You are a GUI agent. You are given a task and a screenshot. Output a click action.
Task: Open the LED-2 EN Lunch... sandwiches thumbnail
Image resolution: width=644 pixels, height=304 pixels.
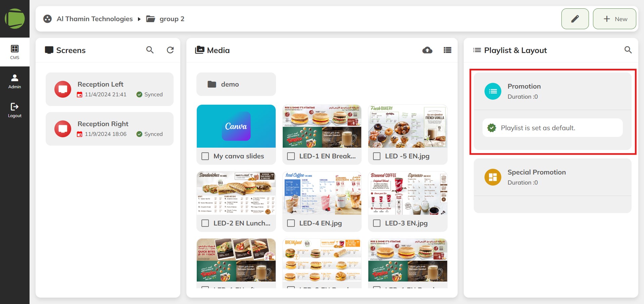click(236, 193)
